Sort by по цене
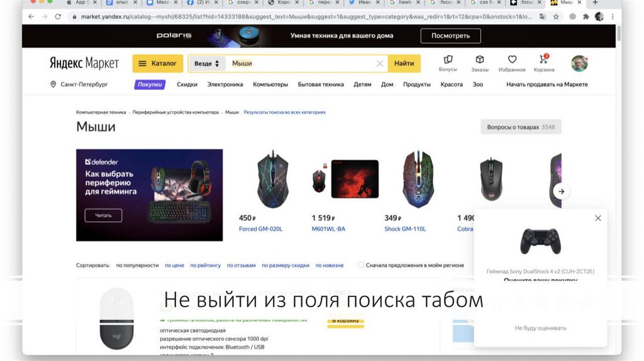This screenshot has height=361, width=644. click(174, 265)
